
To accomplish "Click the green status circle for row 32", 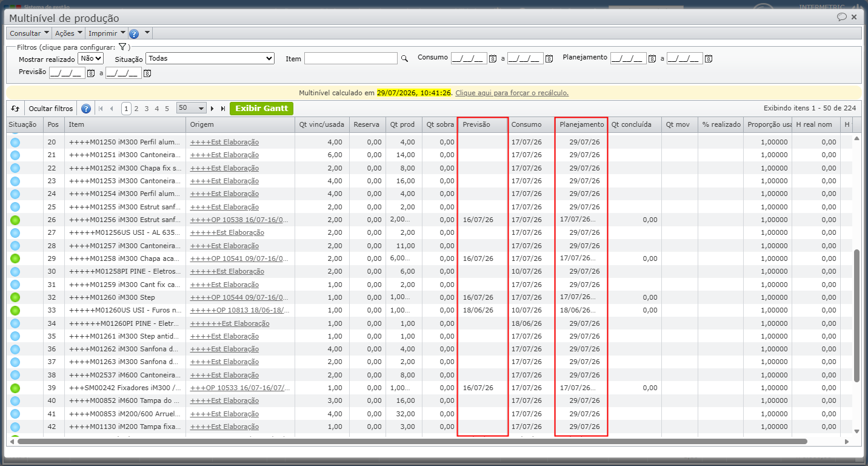I will click(15, 297).
